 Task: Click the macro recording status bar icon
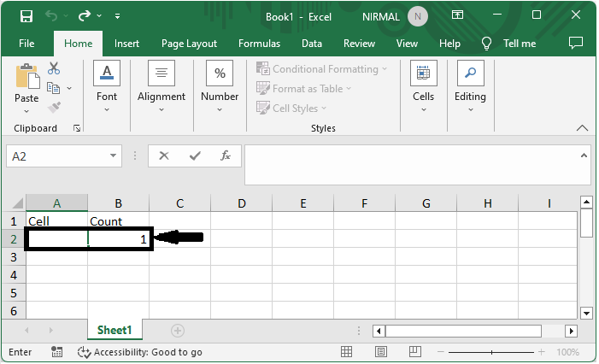[x=57, y=352]
